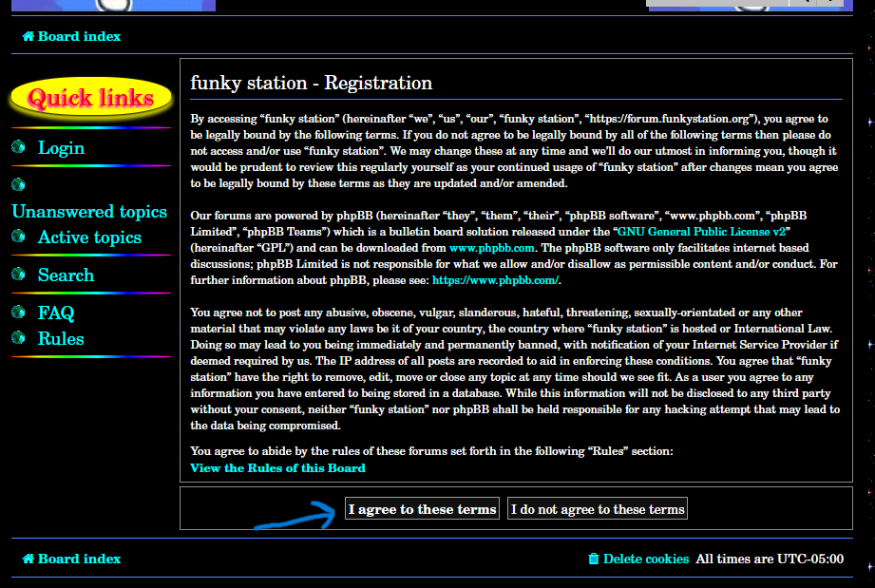Viewport: 875px width, 588px height.
Task: Open the bottom Board index link
Action: tap(79, 559)
